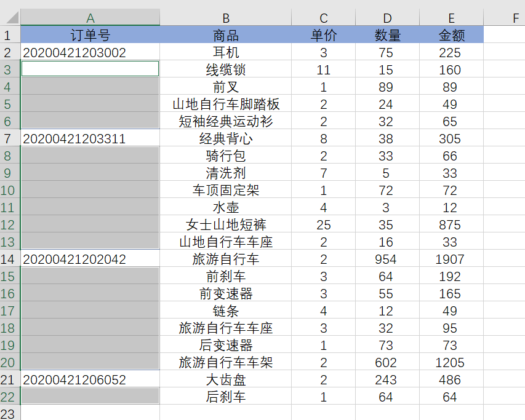Click amount cell 305
This screenshot has height=420, width=525.
451,138
